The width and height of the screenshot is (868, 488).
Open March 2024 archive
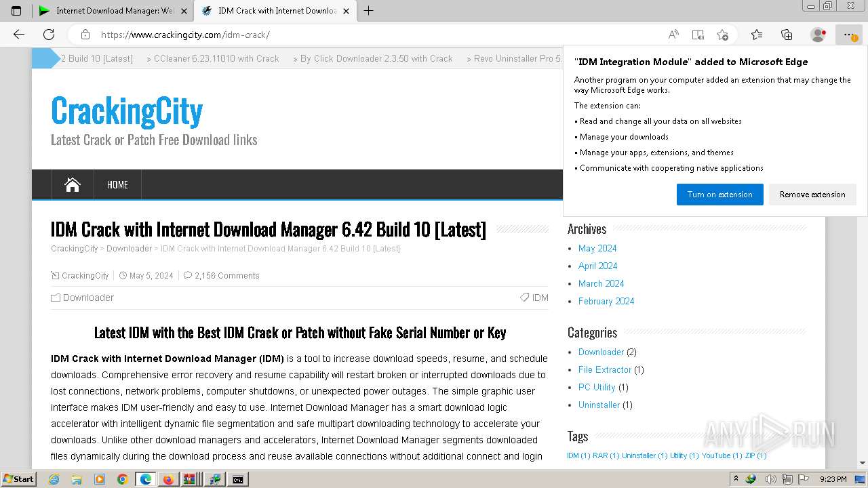point(601,283)
